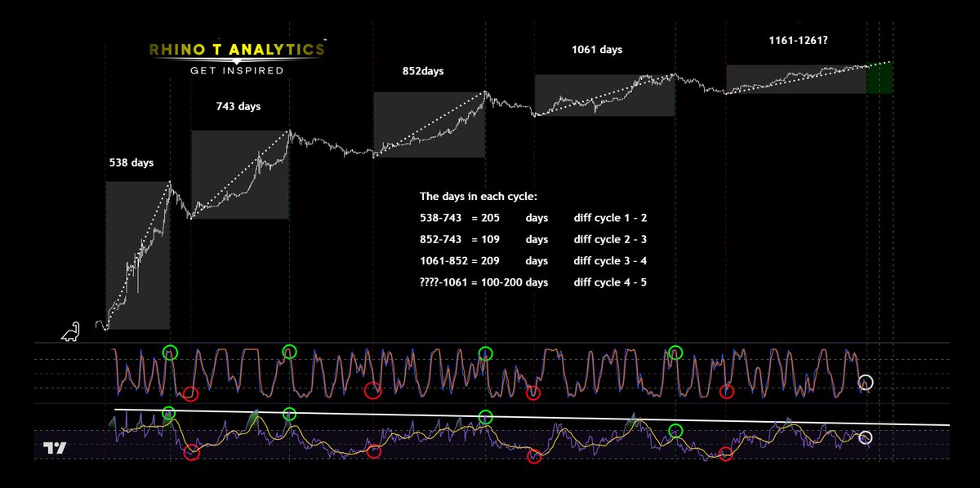The width and height of the screenshot is (980, 488).
Task: Click the white circle at the oscillator's right end
Action: [864, 382]
